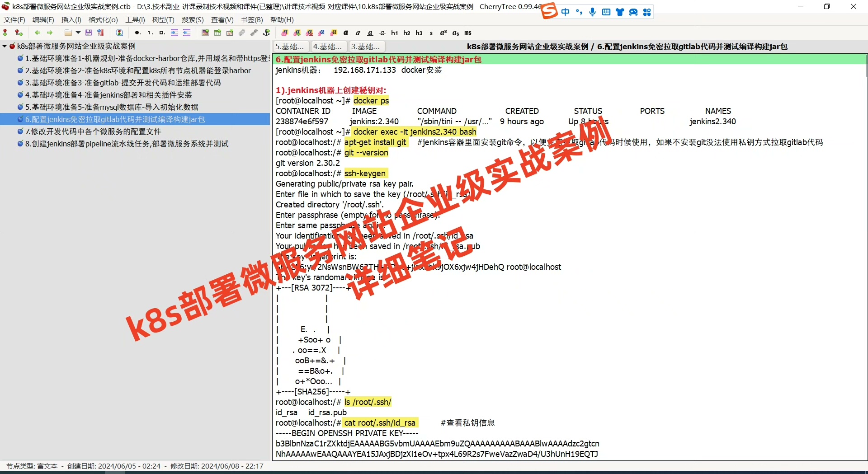Open the 文件(F) menu
The width and height of the screenshot is (868, 474).
[x=14, y=20]
